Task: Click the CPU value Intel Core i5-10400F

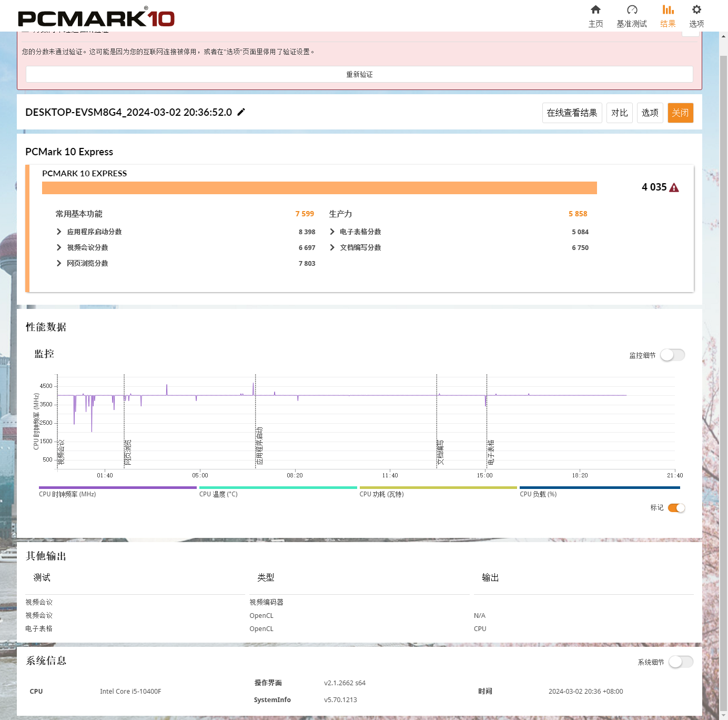Action: (x=130, y=691)
